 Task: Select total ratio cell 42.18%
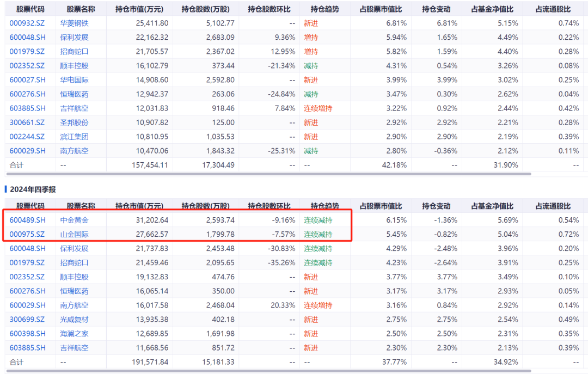click(394, 165)
